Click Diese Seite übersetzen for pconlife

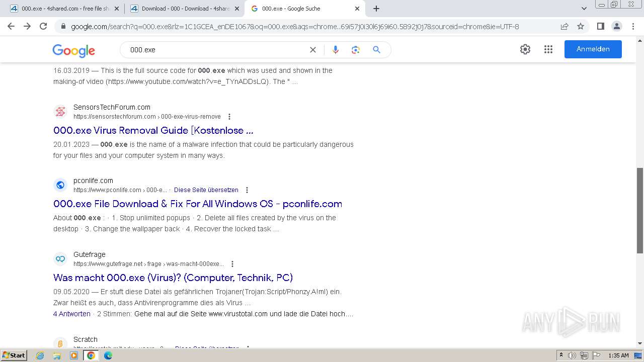(206, 190)
